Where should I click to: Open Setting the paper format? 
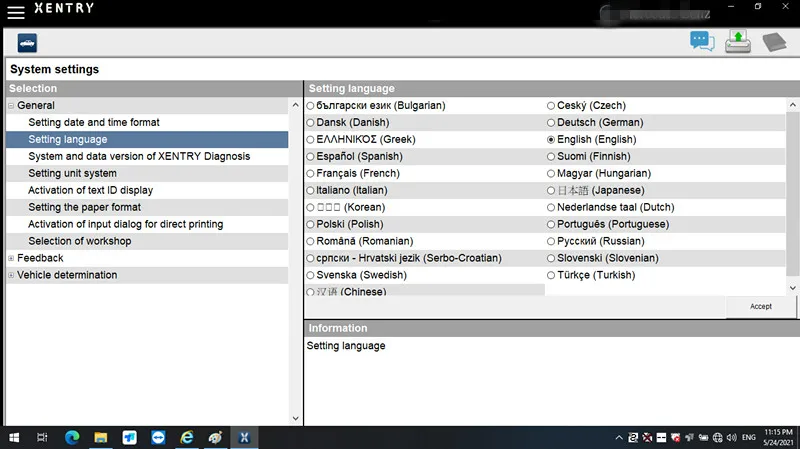(x=85, y=207)
